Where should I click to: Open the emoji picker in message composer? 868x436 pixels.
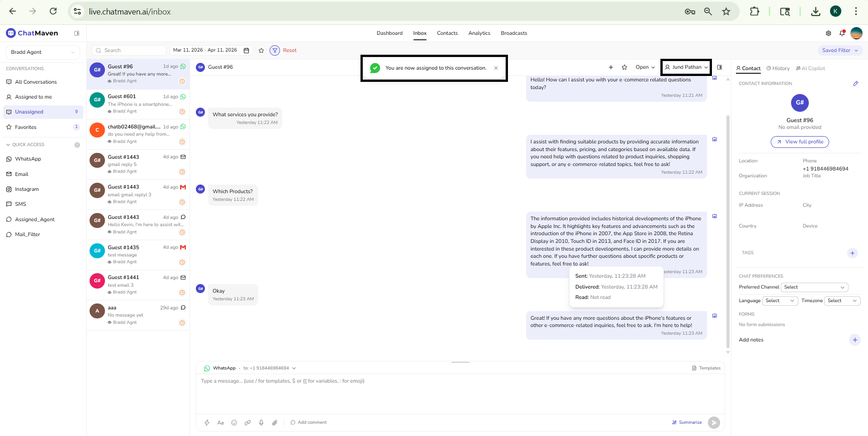coord(234,422)
